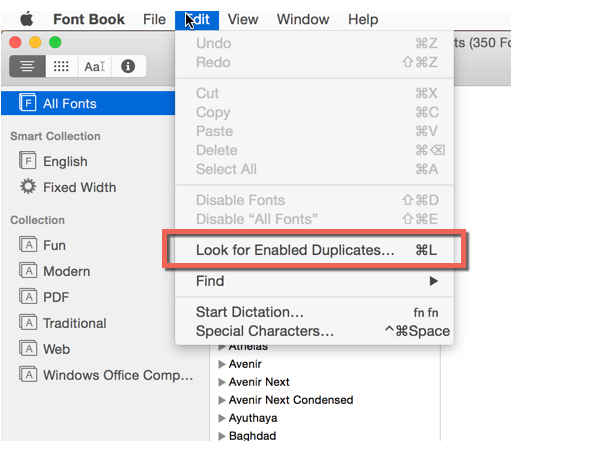The width and height of the screenshot is (597, 469).
Task: Close the Font Book window
Action: tap(15, 42)
